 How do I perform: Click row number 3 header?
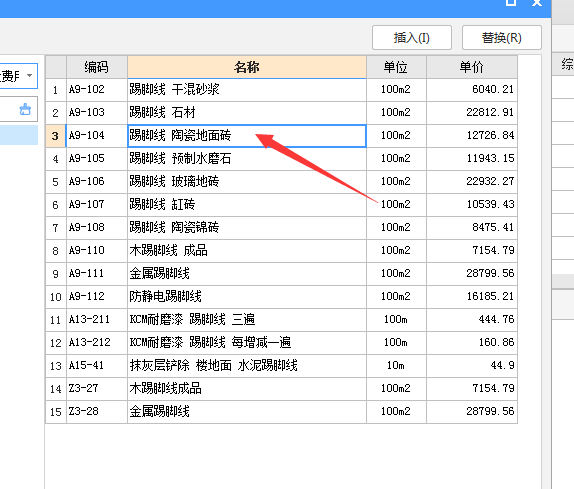tap(56, 136)
